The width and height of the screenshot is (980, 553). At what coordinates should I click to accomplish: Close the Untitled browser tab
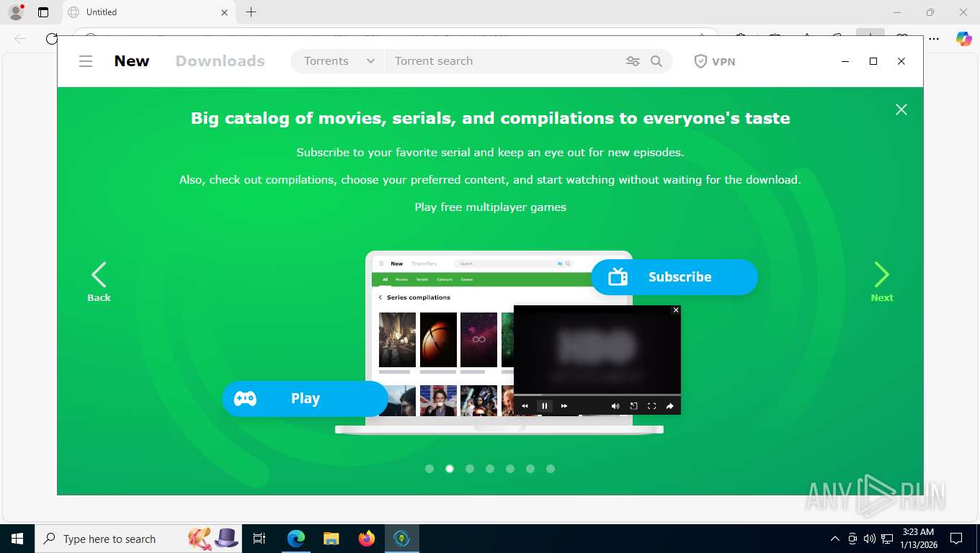224,12
